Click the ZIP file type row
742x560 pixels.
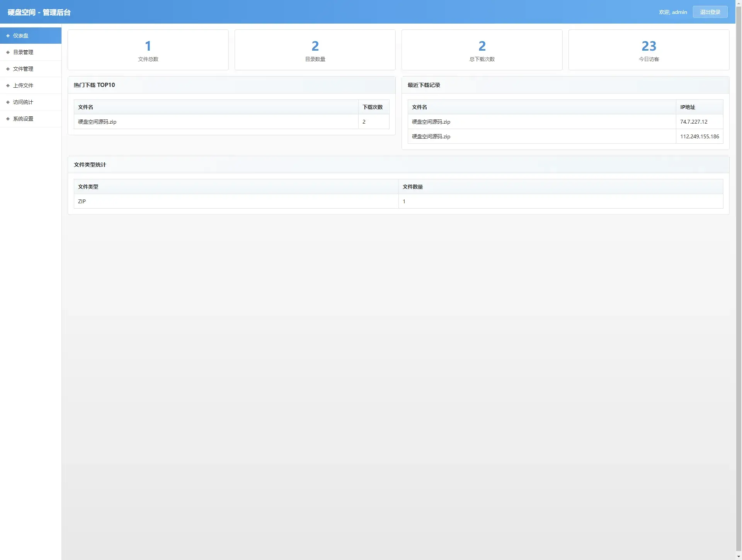(82, 201)
